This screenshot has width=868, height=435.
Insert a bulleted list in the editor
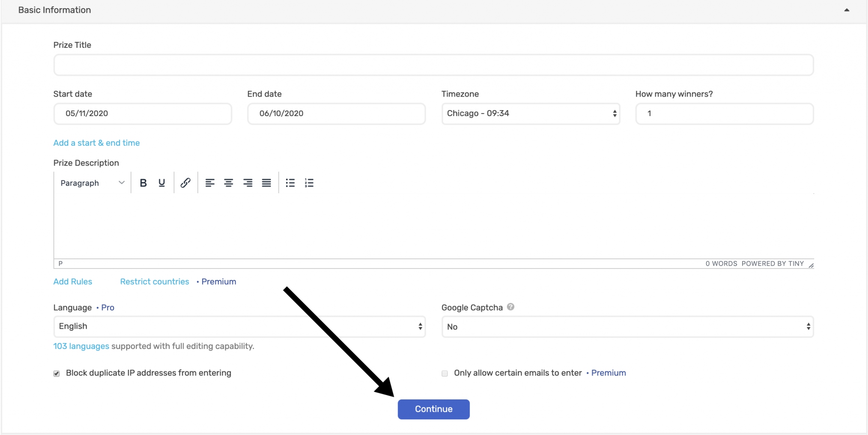pyautogui.click(x=290, y=183)
